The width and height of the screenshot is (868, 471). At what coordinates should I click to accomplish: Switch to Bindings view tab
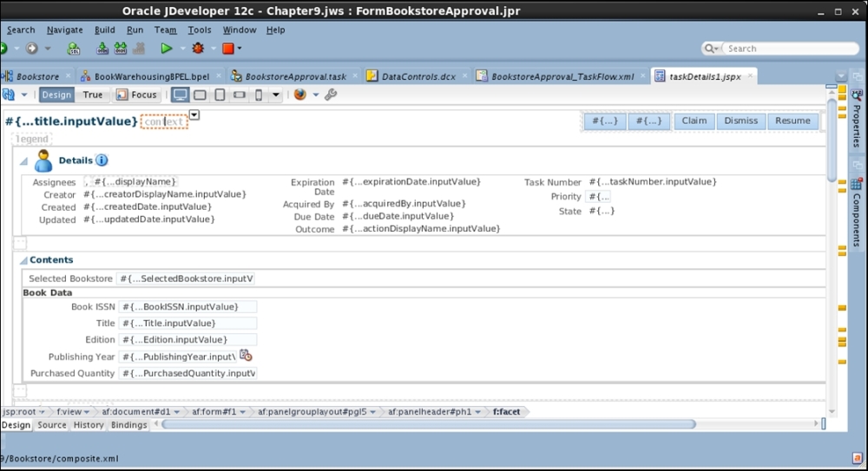point(129,425)
